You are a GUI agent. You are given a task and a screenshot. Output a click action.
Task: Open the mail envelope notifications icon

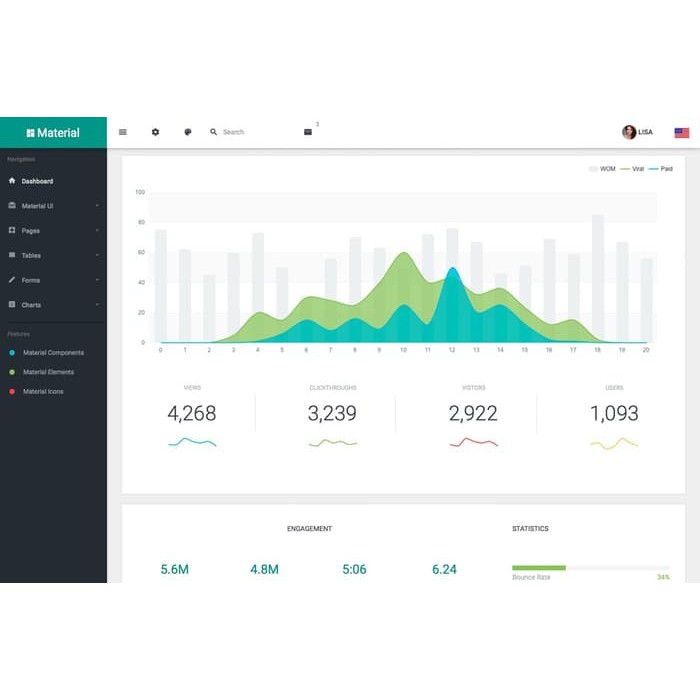308,132
